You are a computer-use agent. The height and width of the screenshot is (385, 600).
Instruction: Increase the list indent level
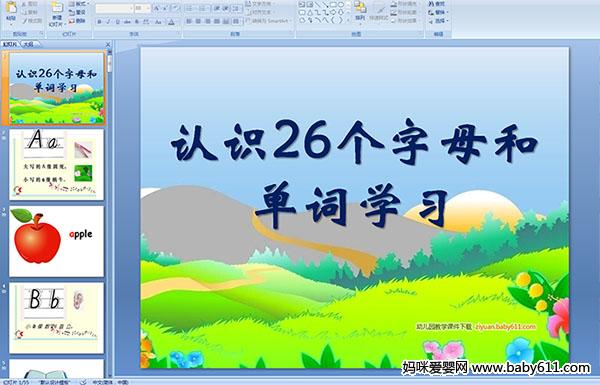[x=226, y=8]
